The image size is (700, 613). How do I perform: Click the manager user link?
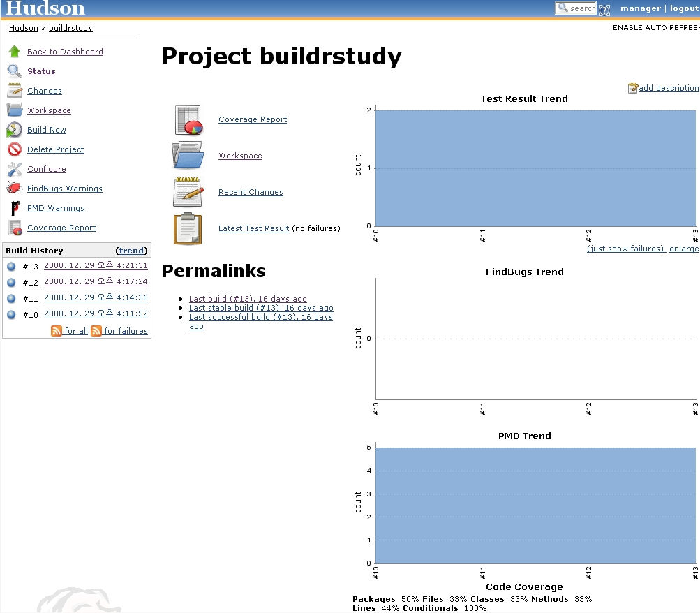641,8
